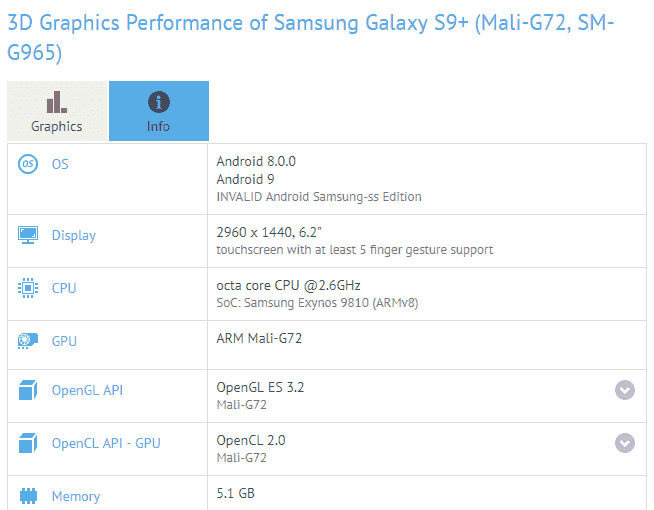Click the CPU chip icon
The image size is (654, 510).
[x=27, y=288]
